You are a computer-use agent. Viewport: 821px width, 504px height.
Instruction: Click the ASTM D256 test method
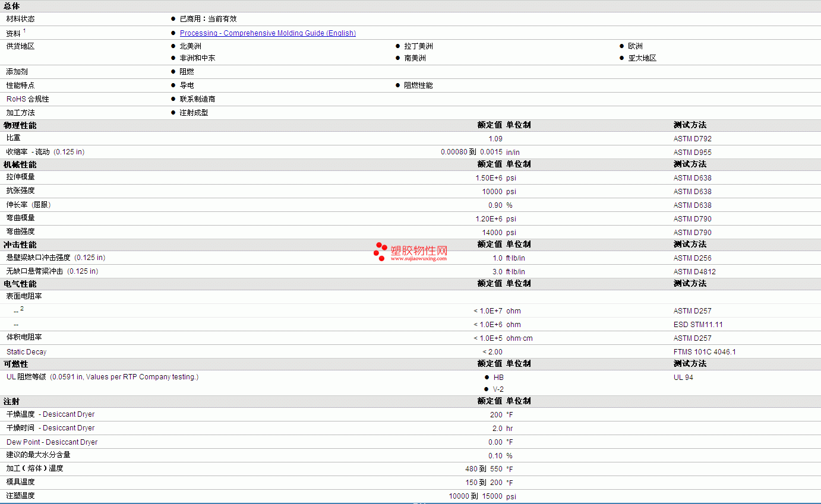pyautogui.click(x=693, y=258)
